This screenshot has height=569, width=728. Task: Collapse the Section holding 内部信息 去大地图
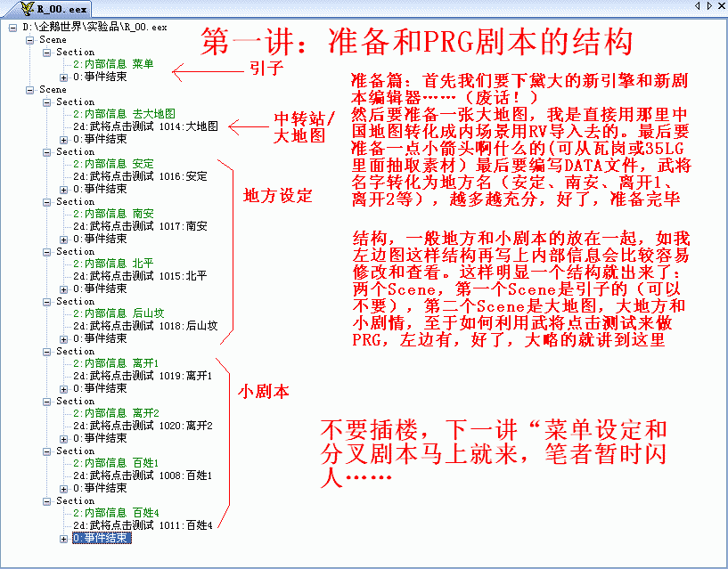47,102
